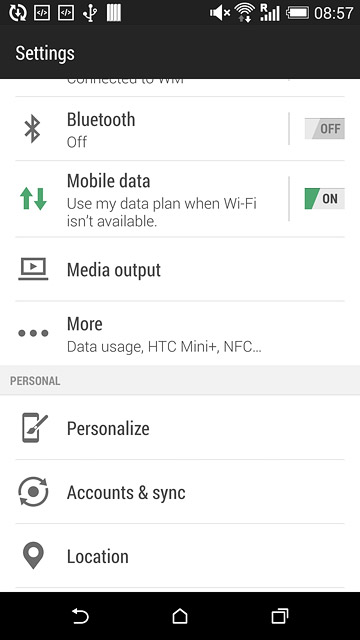Tap the Media output screen icon
The width and height of the screenshot is (360, 640).
tap(33, 269)
